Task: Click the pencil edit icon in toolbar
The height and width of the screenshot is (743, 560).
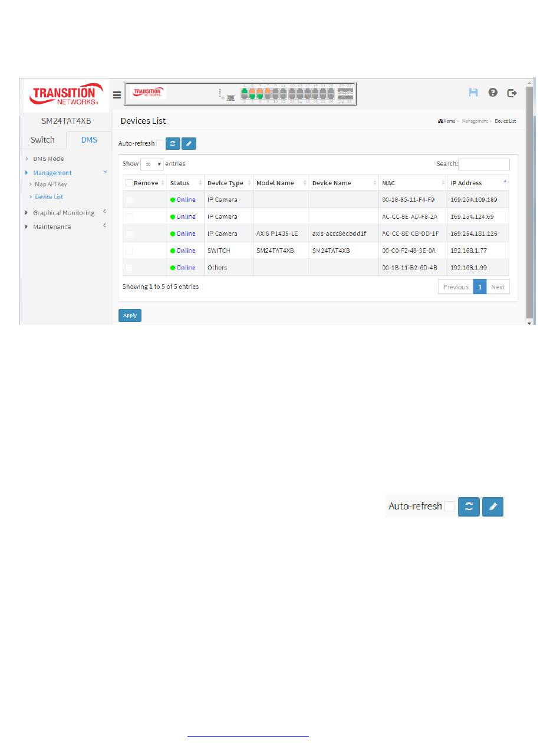Action: [x=189, y=143]
